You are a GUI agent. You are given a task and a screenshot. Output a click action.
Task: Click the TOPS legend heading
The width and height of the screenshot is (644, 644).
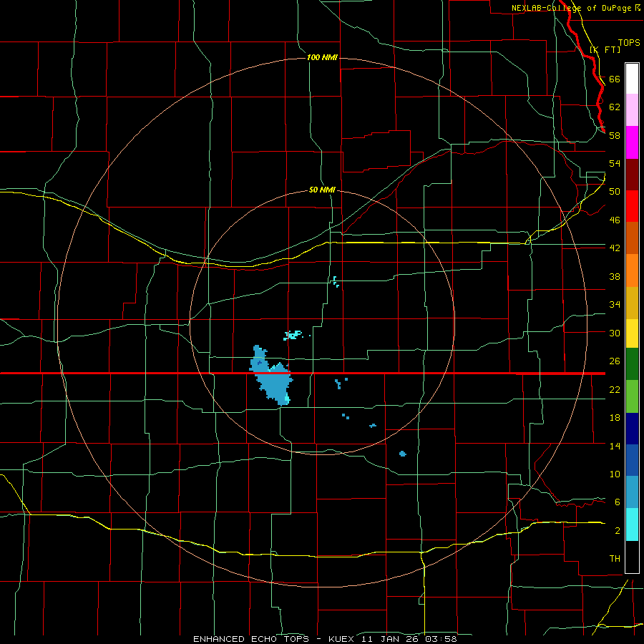coord(629,42)
